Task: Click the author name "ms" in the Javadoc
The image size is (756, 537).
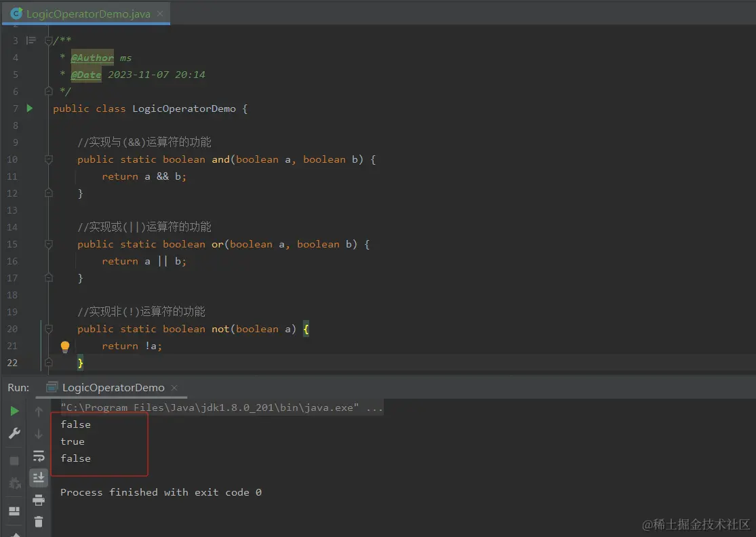Action: 126,58
